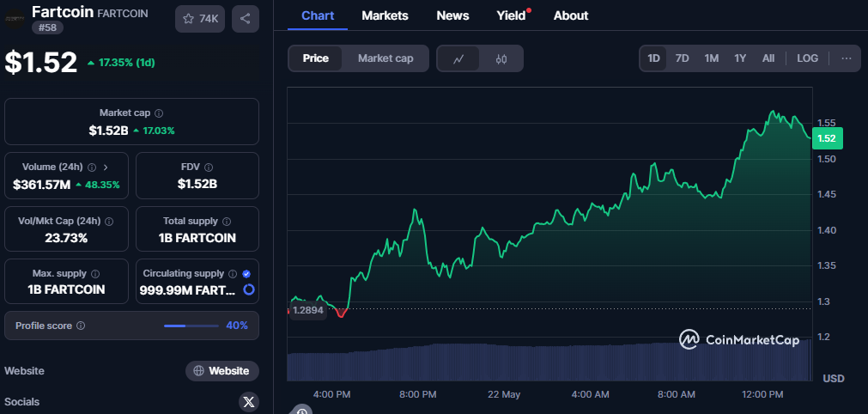Open the Markets tab
The width and height of the screenshot is (868, 414).
(x=385, y=15)
